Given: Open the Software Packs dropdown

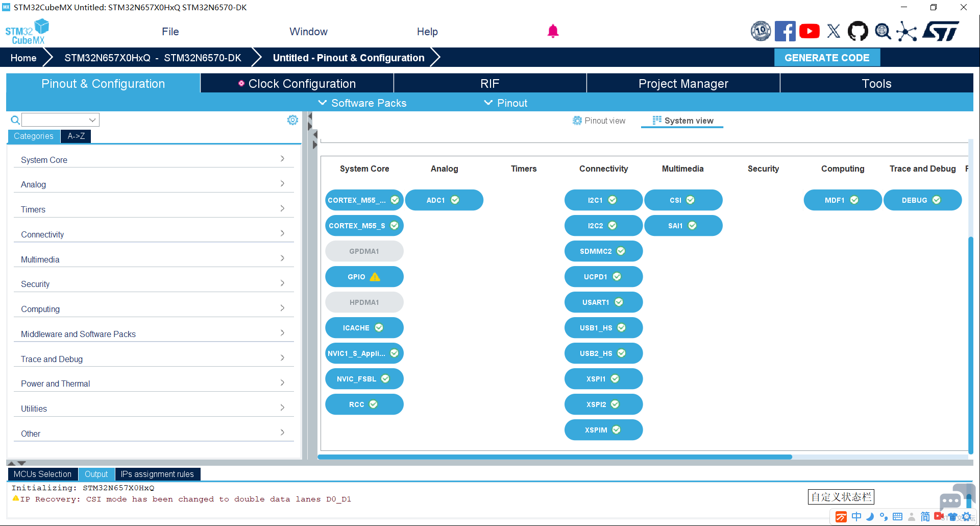Looking at the screenshot, I should (362, 103).
